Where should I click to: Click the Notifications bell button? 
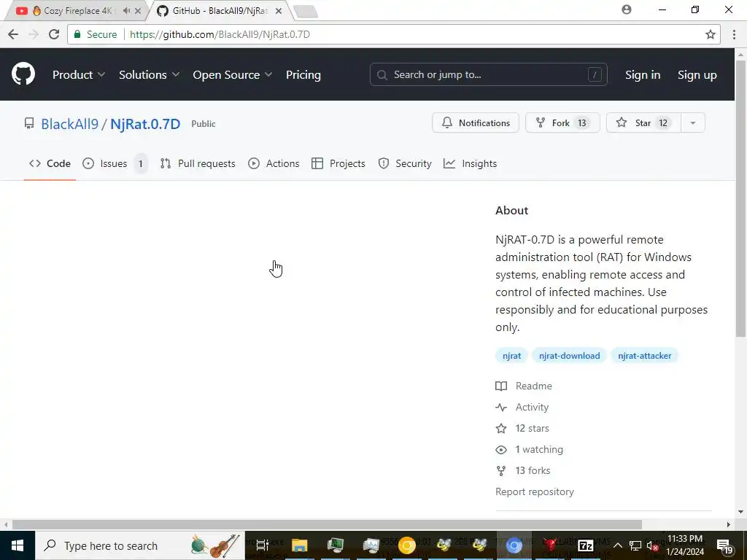point(476,122)
